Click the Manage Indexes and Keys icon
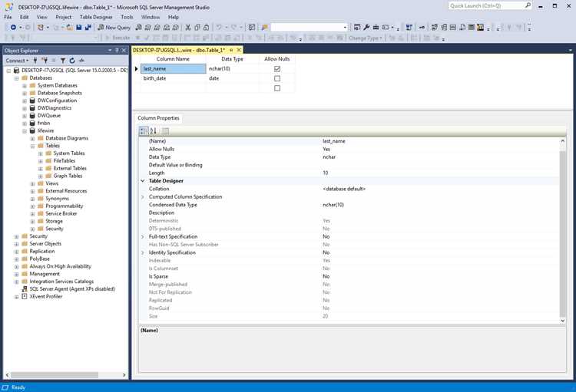The width and height of the screenshot is (576, 392). pos(444,27)
